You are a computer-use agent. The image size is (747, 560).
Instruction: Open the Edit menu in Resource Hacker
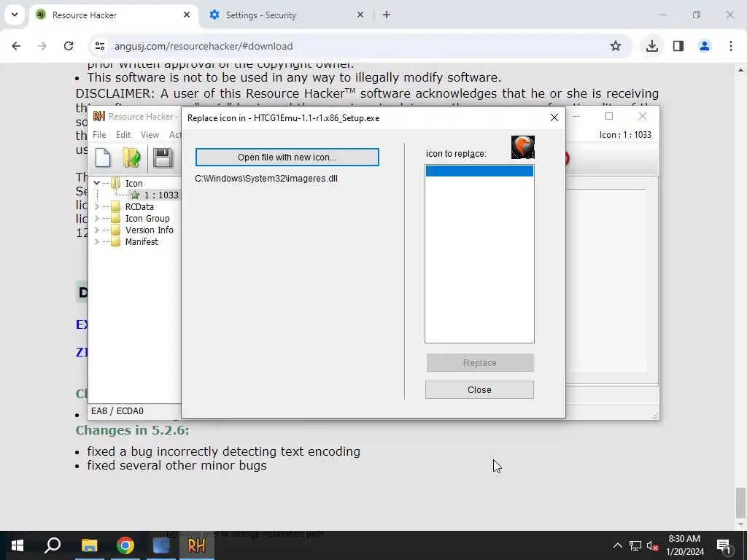click(x=123, y=135)
